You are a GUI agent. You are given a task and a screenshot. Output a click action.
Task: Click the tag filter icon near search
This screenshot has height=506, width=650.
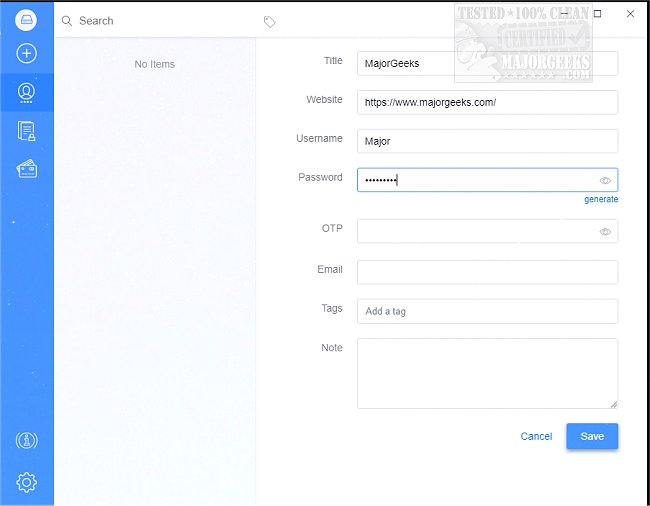pyautogui.click(x=269, y=21)
